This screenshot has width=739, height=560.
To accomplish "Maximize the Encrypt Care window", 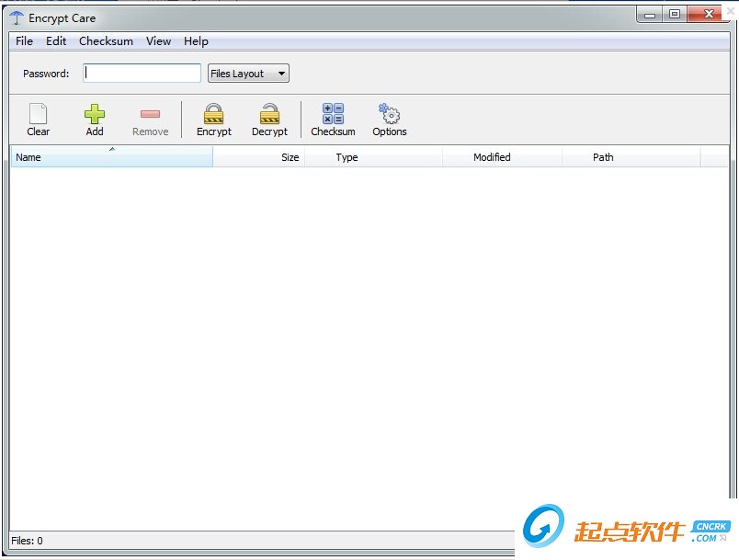I will point(675,15).
